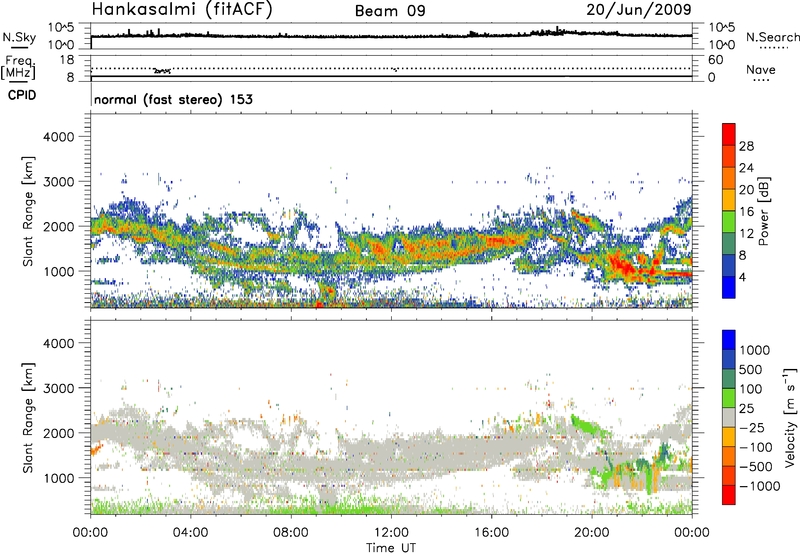Click '4000' tick on power panel
The width and height of the screenshot is (800, 554).
pos(58,137)
